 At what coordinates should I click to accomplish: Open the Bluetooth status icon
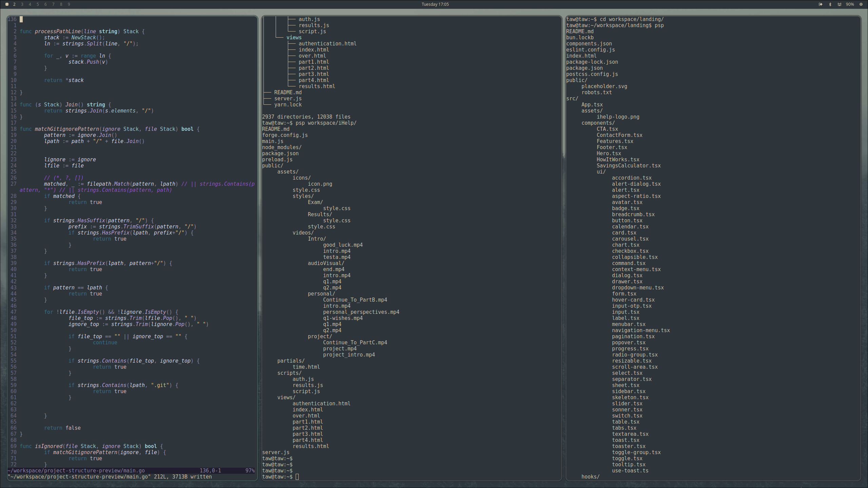click(830, 4)
